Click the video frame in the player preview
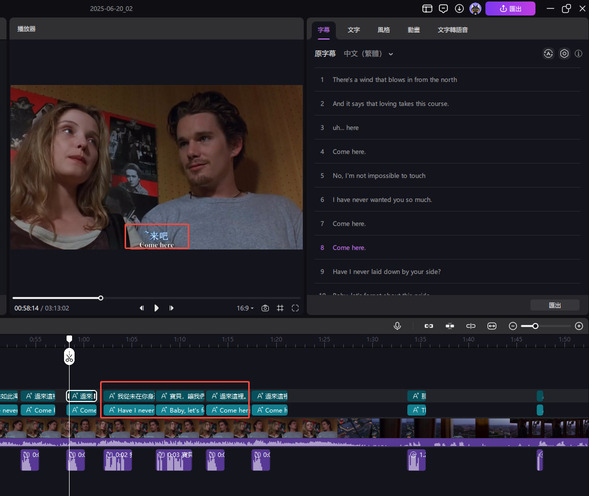 pos(157,167)
